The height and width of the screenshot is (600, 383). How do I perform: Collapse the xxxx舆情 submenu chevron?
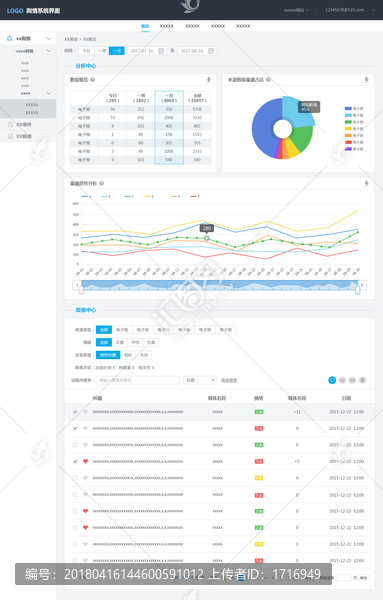coord(49,51)
